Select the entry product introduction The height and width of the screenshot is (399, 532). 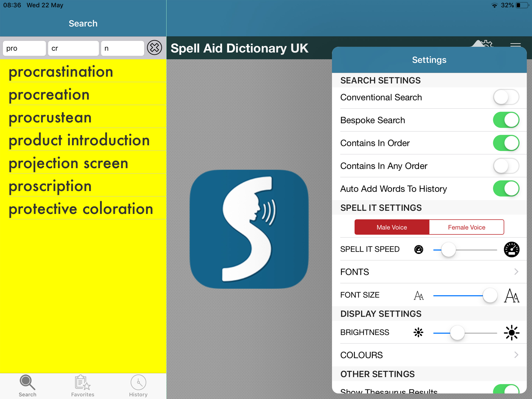point(83,139)
